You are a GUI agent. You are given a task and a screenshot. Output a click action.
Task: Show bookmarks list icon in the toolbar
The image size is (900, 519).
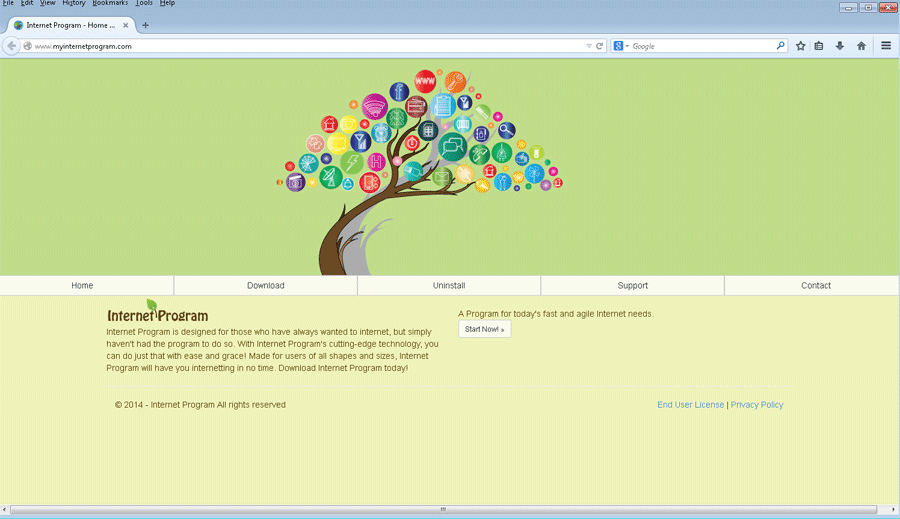pos(819,46)
